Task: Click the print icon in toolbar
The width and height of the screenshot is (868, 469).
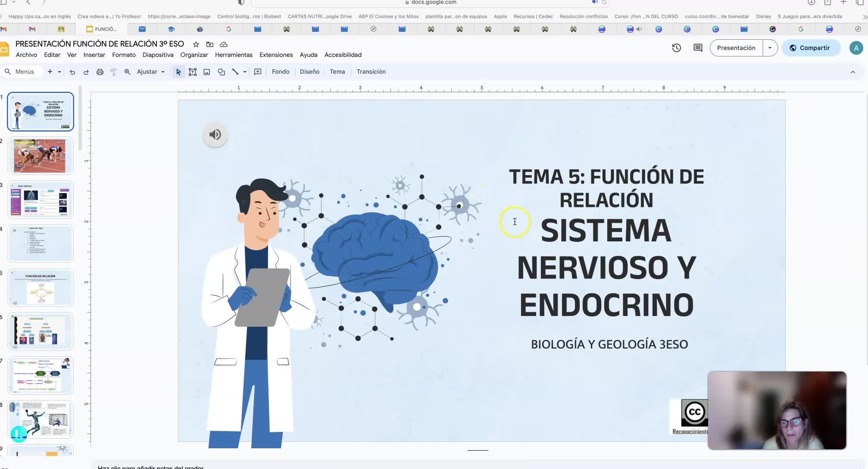Action: click(100, 72)
